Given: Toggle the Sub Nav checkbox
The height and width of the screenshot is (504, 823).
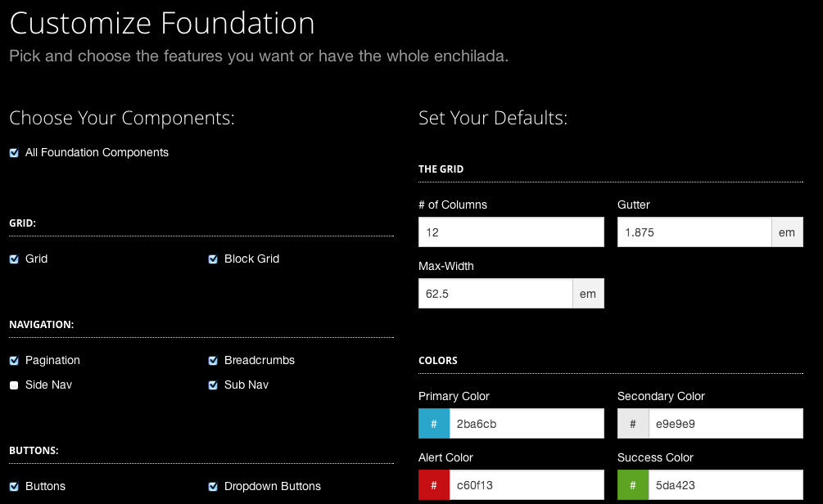Looking at the screenshot, I should 213,385.
